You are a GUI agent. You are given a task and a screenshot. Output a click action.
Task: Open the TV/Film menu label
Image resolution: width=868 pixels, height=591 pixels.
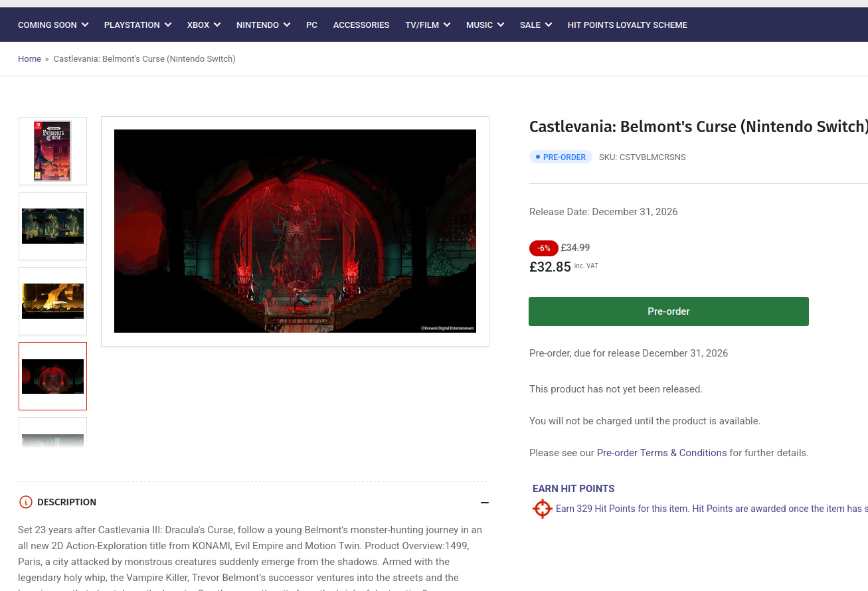[422, 25]
